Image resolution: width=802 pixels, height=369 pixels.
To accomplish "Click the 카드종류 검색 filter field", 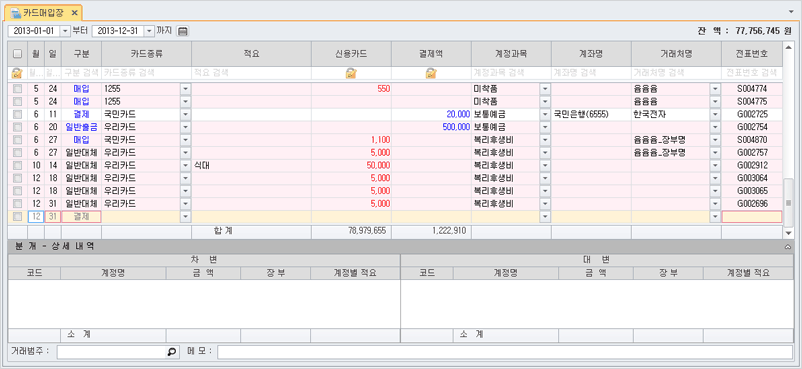I will coord(146,73).
